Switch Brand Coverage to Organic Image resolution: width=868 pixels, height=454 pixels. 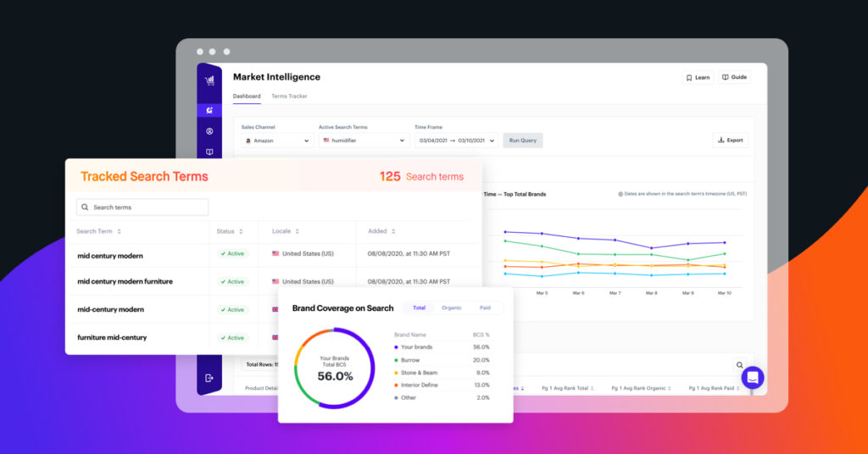click(x=452, y=307)
